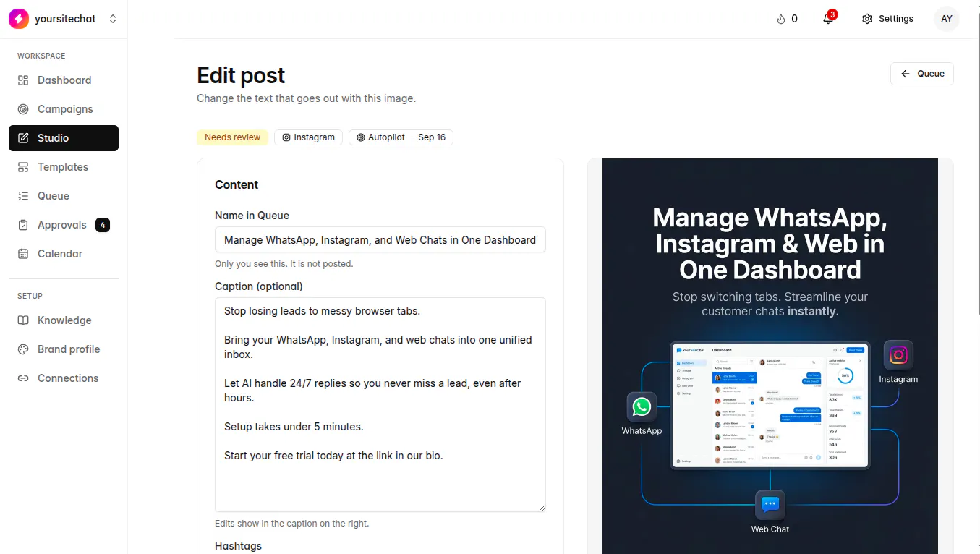980x554 pixels.
Task: Click the Calendar icon in sidebar
Action: click(x=23, y=254)
